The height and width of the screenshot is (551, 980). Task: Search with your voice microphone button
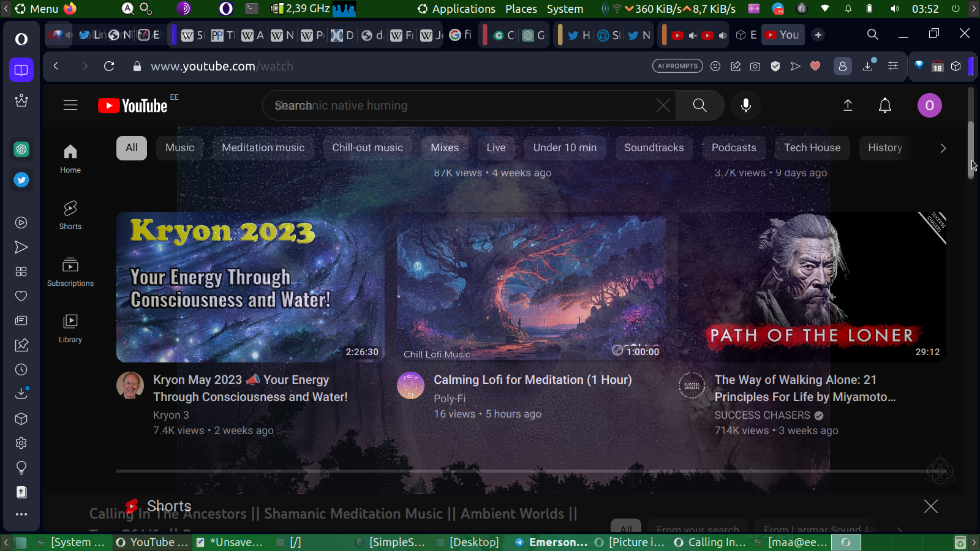[745, 105]
